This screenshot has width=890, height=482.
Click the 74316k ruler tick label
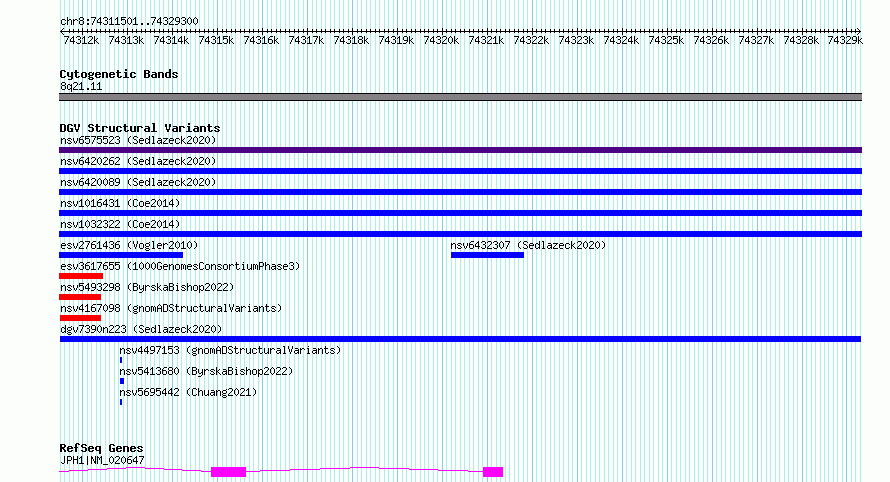coord(261,40)
